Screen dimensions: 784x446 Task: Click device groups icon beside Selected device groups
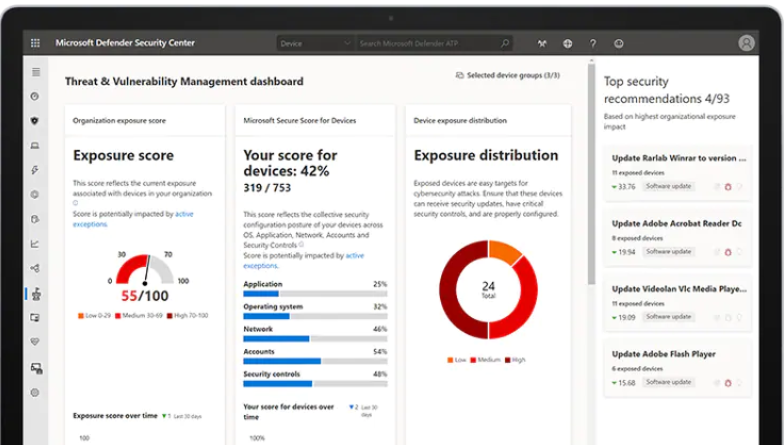460,76
